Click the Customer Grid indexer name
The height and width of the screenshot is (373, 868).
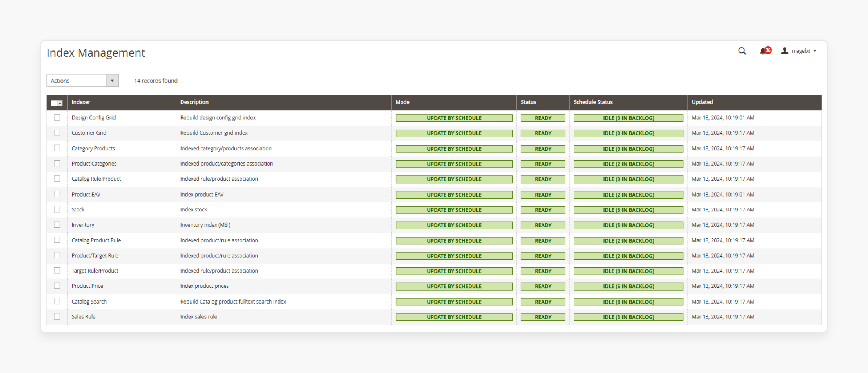pos(89,133)
